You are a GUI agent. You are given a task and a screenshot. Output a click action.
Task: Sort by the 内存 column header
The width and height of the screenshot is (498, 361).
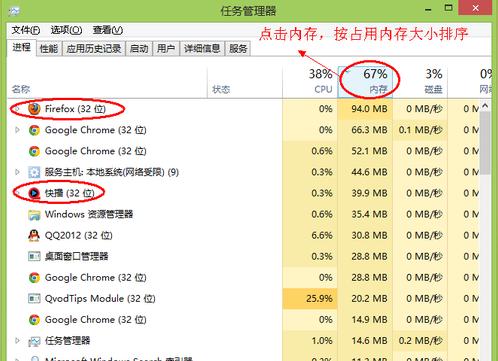365,82
